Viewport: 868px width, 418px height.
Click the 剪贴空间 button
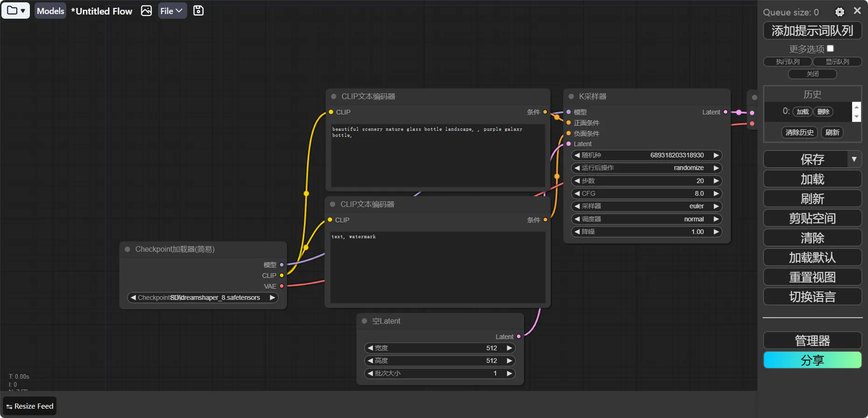coord(812,218)
